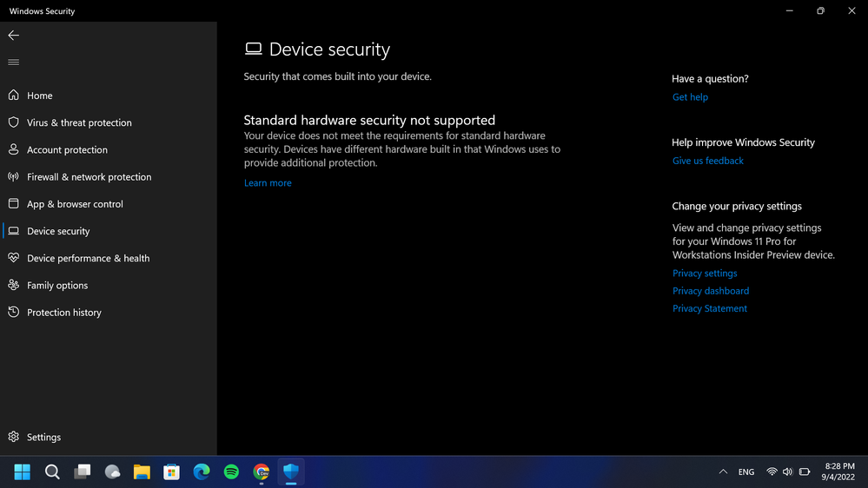Image resolution: width=868 pixels, height=488 pixels.
Task: Click the Account protection person icon
Action: pos(14,149)
